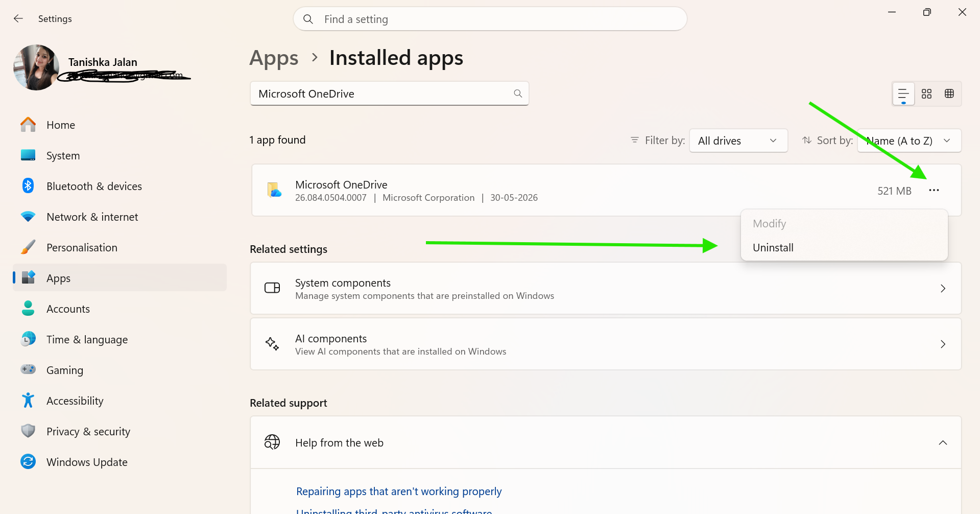Click the System components icon
This screenshot has width=980, height=514.
coord(272,288)
